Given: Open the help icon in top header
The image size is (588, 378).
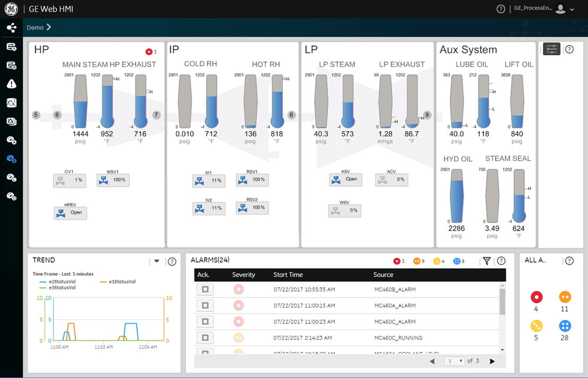Looking at the screenshot, I should (500, 9).
